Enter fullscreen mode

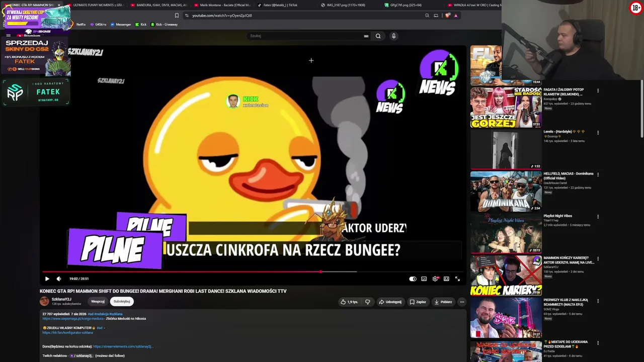click(x=457, y=279)
